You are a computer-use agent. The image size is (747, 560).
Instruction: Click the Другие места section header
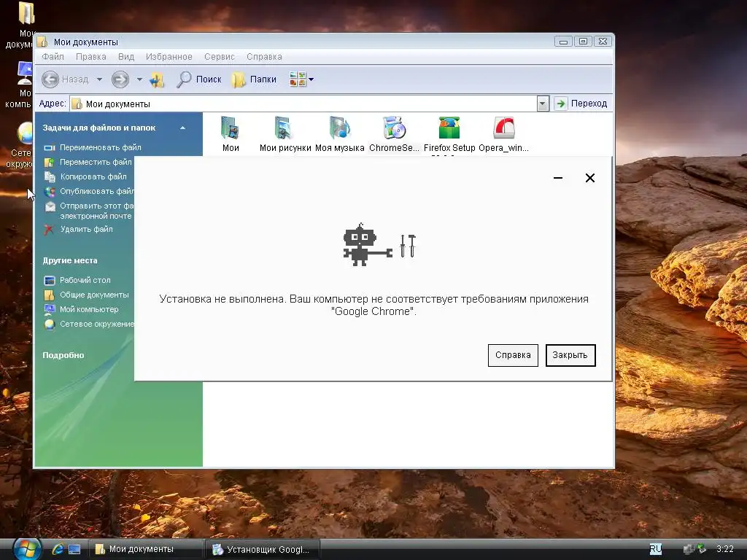70,260
